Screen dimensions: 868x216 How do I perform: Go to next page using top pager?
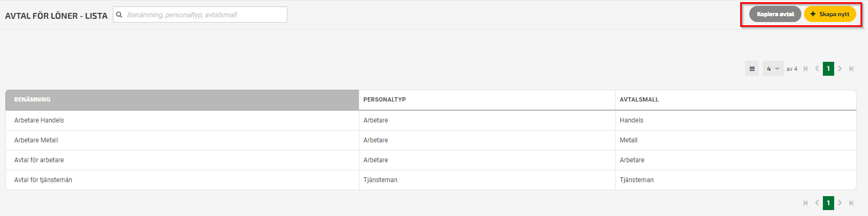click(x=840, y=69)
